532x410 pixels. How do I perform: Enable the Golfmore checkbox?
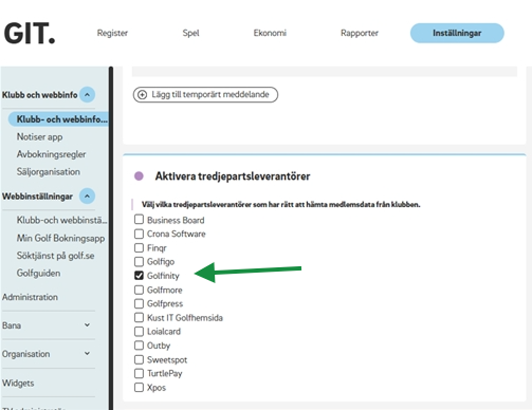(x=139, y=290)
